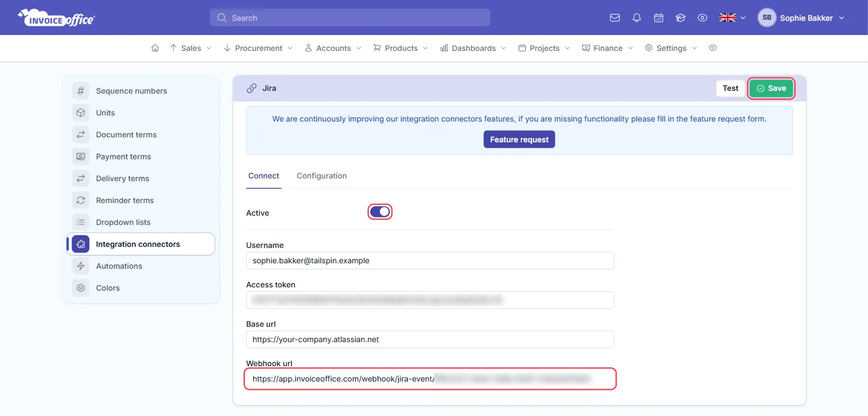
Task: Click the Dropdown lists list icon
Action: point(81,222)
